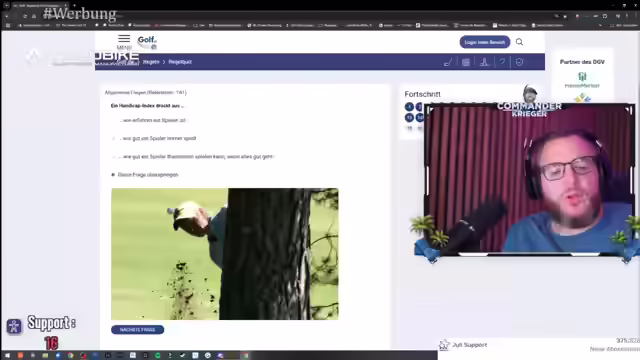Click the golfer behind tree image

(225, 254)
